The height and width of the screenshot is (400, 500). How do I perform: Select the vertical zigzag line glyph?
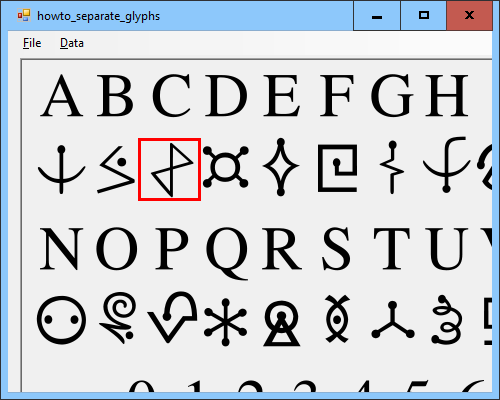point(392,167)
